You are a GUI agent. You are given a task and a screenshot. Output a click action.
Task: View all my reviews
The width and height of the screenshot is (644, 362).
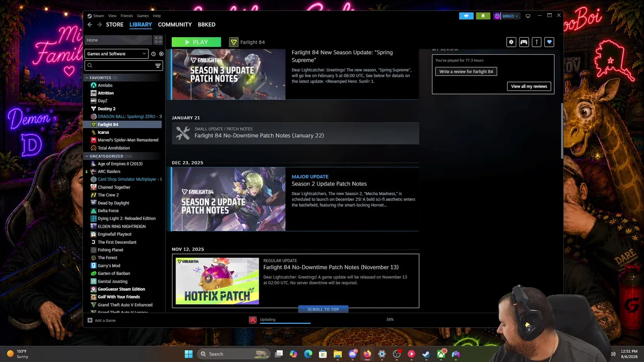click(x=529, y=86)
